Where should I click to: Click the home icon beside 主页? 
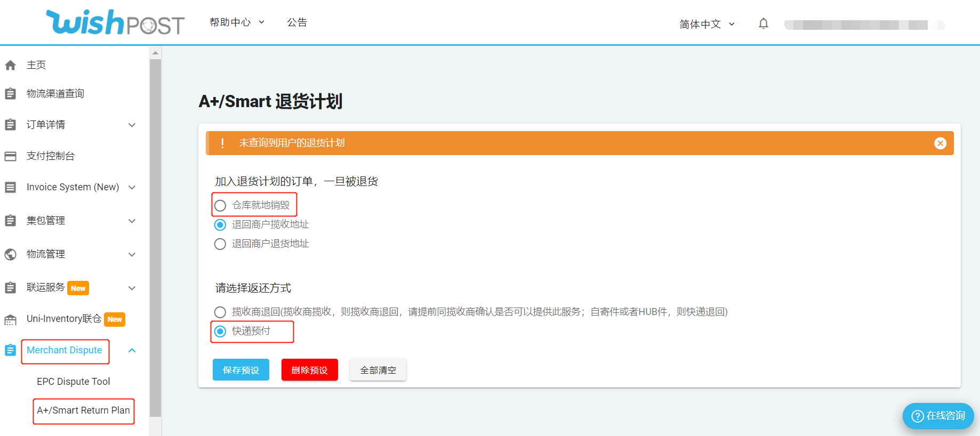[x=10, y=65]
